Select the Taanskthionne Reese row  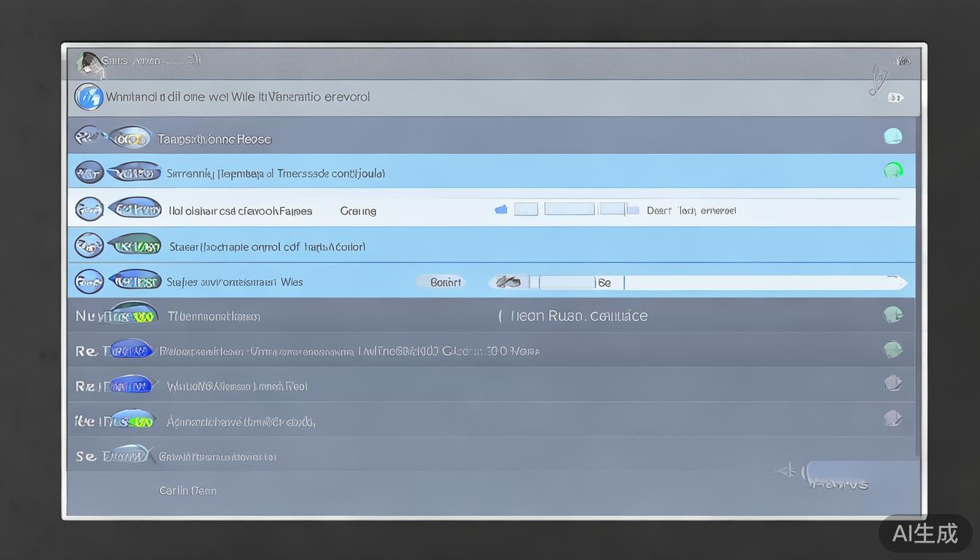click(x=214, y=139)
